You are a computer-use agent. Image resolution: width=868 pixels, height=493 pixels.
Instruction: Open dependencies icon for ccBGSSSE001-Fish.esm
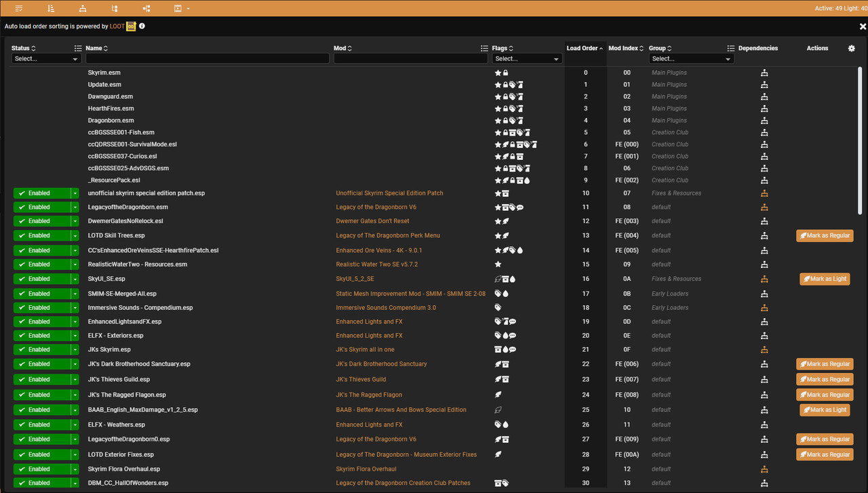(764, 132)
